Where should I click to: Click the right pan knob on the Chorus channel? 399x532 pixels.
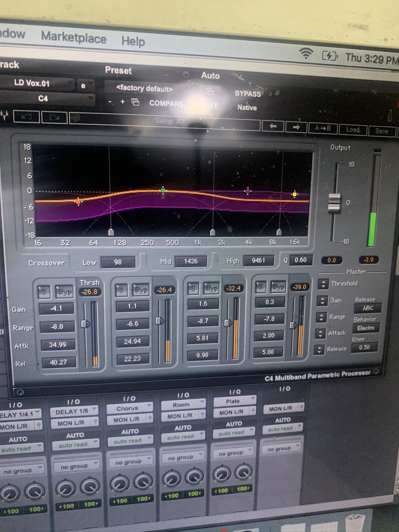pos(143,482)
